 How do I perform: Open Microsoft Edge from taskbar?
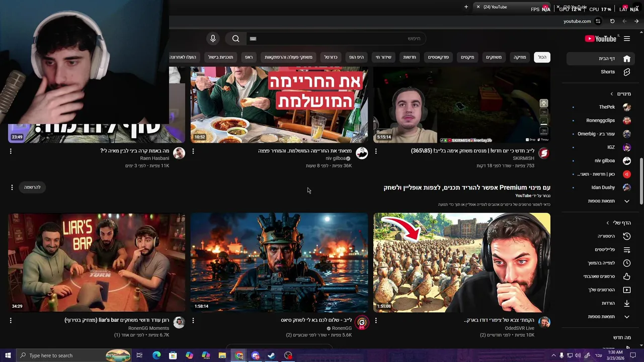pyautogui.click(x=156, y=355)
